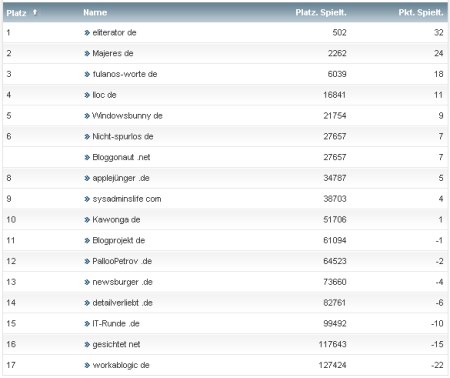This screenshot has height=378, width=450.
Task: Open the newsburger .de link
Action: pyautogui.click(x=122, y=282)
